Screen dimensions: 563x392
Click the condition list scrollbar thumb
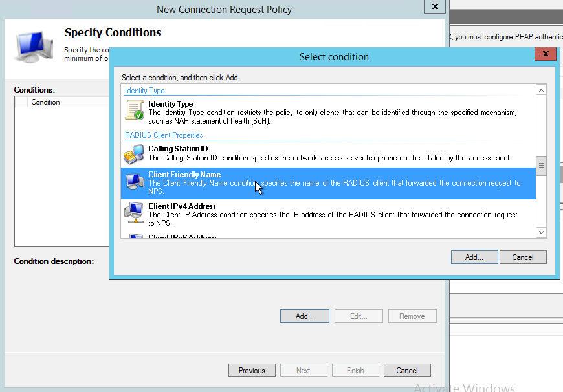[542, 166]
